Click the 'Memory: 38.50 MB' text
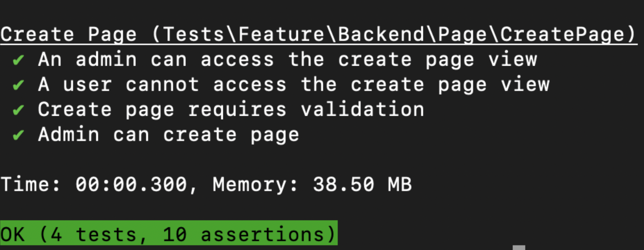The height and width of the screenshot is (250, 644). (x=312, y=184)
